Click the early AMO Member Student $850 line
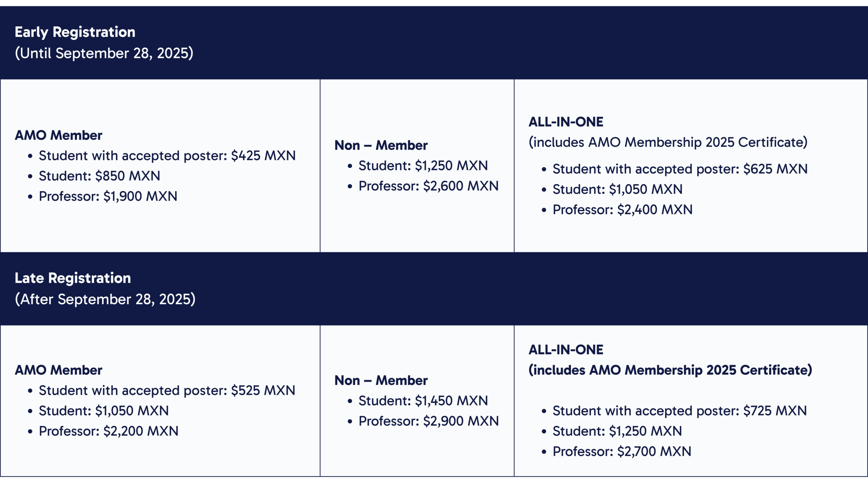This screenshot has height=483, width=868. (99, 176)
